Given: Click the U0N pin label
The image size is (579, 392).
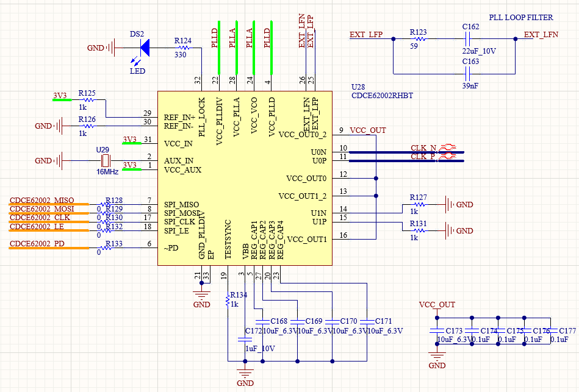Looking at the screenshot, I should [318, 152].
